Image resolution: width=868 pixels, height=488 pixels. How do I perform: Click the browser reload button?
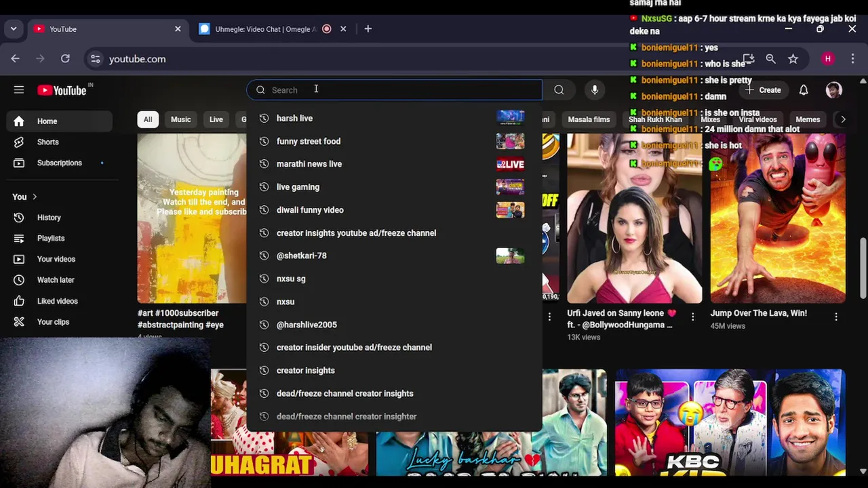tap(65, 59)
